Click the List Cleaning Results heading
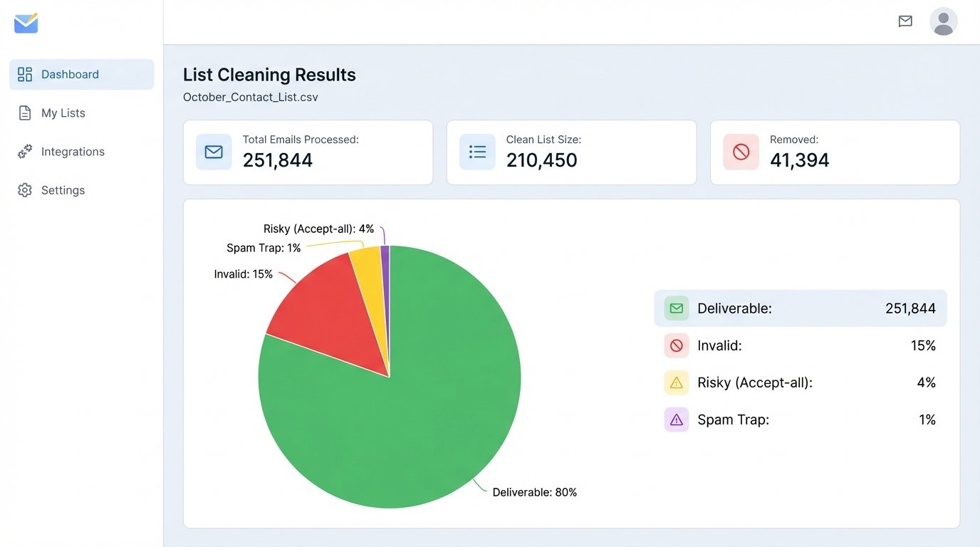 click(x=269, y=75)
